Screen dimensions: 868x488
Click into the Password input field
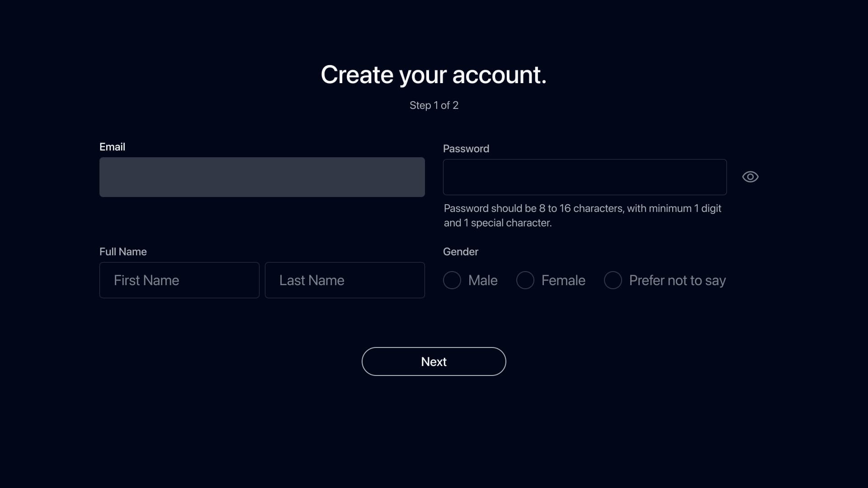(585, 177)
